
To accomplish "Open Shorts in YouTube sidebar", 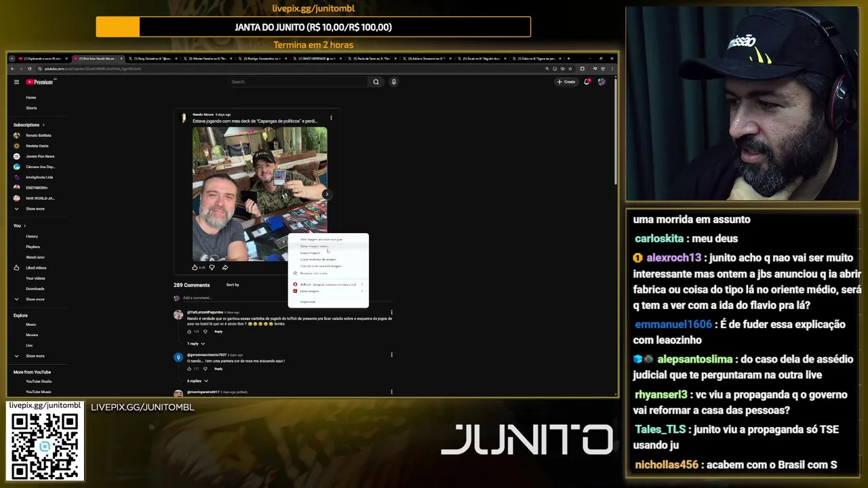I will coord(31,108).
